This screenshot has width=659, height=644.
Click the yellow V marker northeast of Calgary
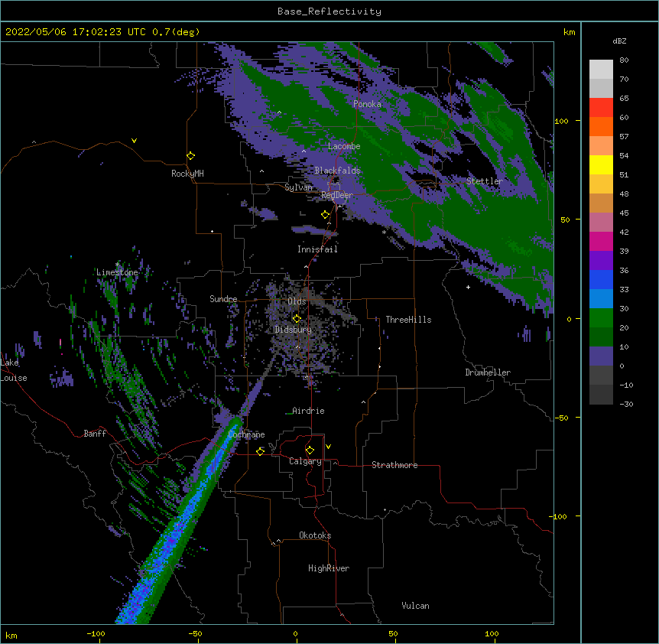click(328, 447)
